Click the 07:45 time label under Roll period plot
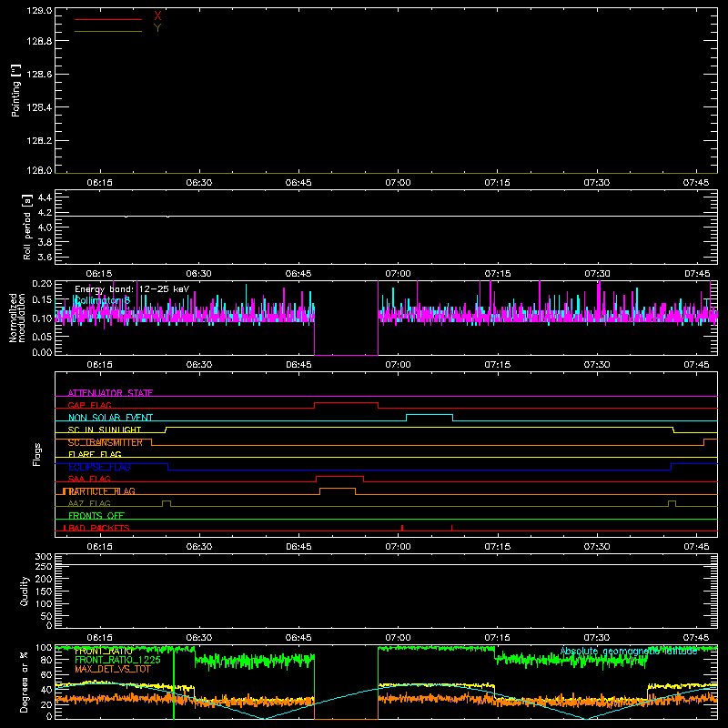This screenshot has width=728, height=728. pos(696,274)
